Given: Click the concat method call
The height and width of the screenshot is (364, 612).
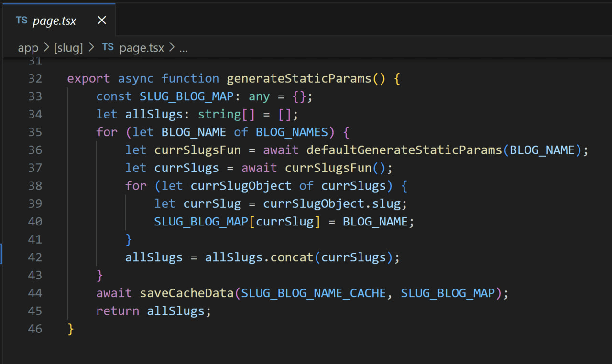Looking at the screenshot, I should [292, 257].
